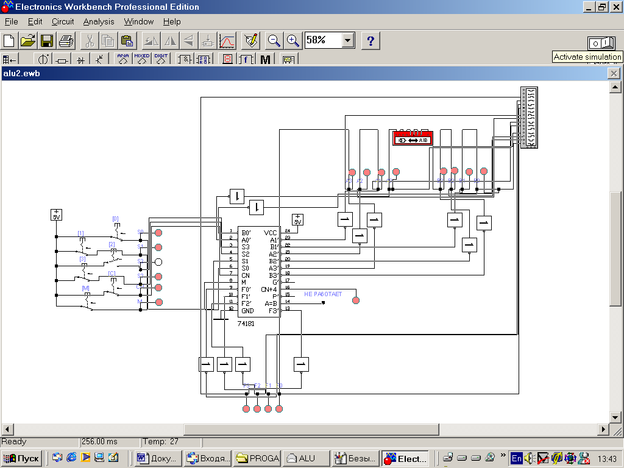Image resolution: width=624 pixels, height=468 pixels.
Task: Open the Window menu
Action: point(139,21)
